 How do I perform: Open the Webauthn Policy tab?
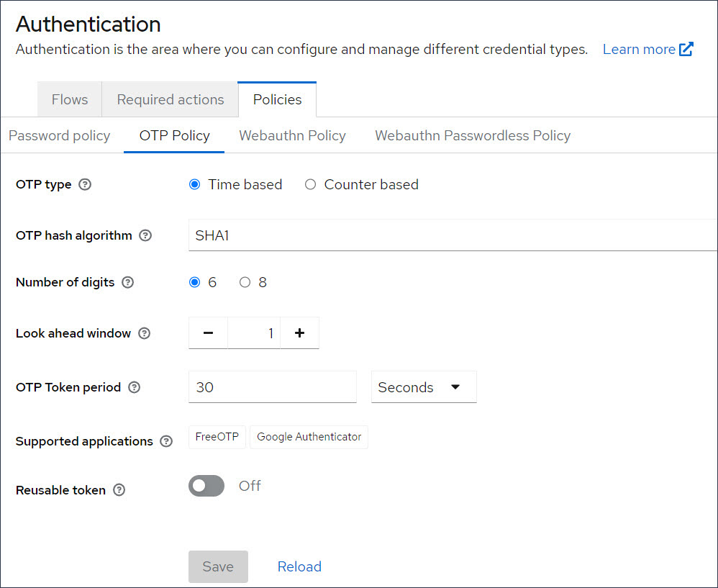click(x=292, y=135)
